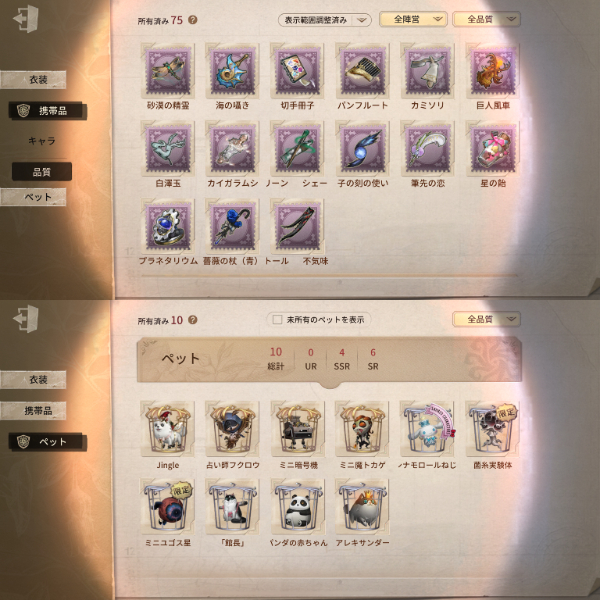
Task: Select the キャラ sort option
Action: coord(42,141)
